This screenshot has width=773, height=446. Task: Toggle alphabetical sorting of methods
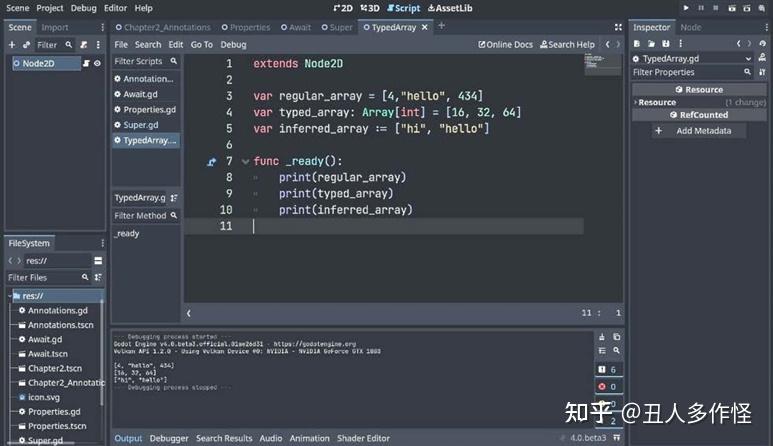174,198
